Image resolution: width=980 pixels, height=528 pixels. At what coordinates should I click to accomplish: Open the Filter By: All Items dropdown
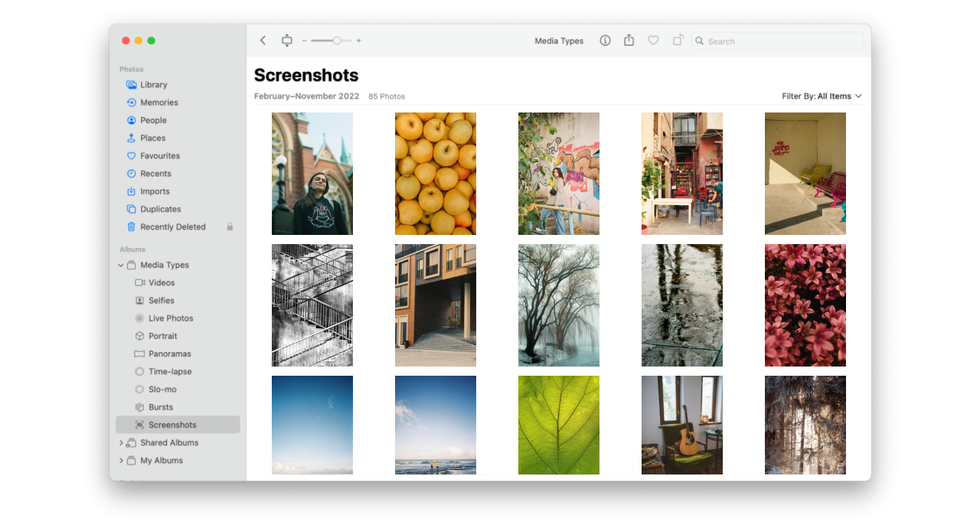click(x=822, y=96)
